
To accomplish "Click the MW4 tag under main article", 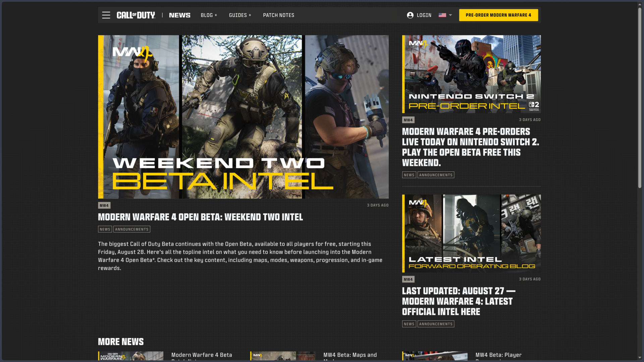I will (104, 205).
